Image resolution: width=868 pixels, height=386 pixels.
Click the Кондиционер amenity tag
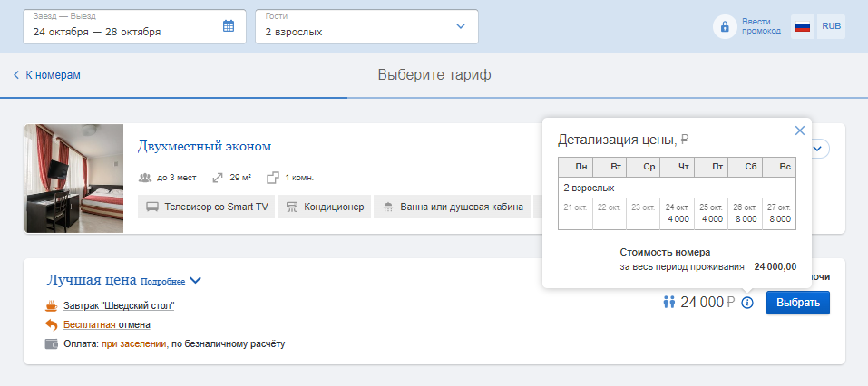click(325, 207)
